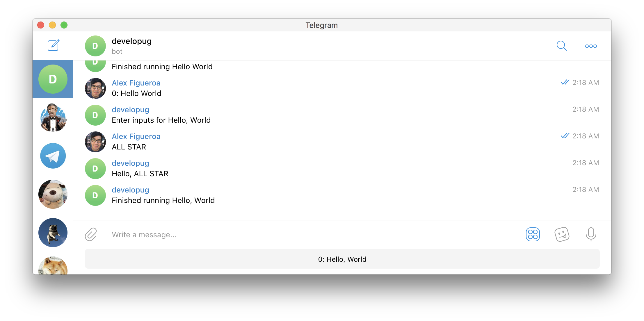Screen dimensions: 644x321
Task: Select 'Finished running Hello, World' message
Action: tap(163, 200)
